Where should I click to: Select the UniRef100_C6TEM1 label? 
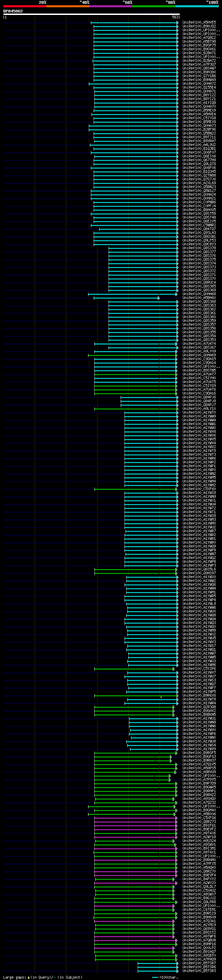[x=199, y=909]
